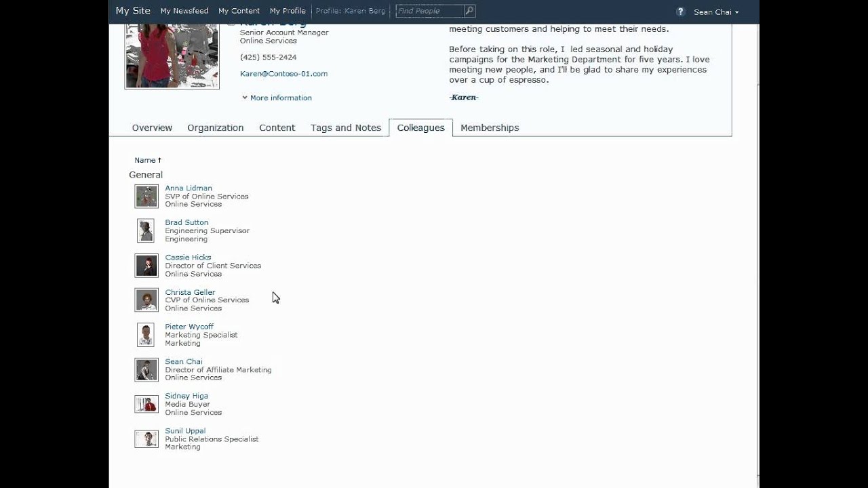Click 'CVP of Online Services' text

coord(207,300)
